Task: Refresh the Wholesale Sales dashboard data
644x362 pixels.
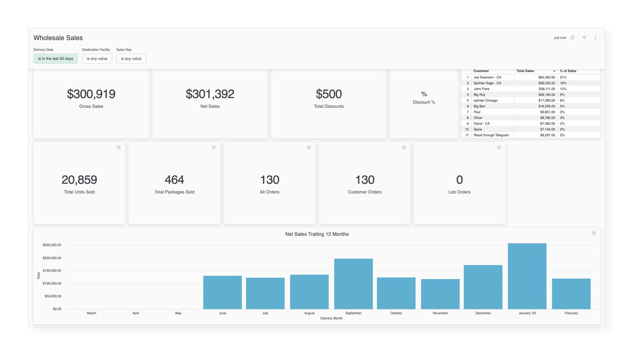Action: point(572,37)
